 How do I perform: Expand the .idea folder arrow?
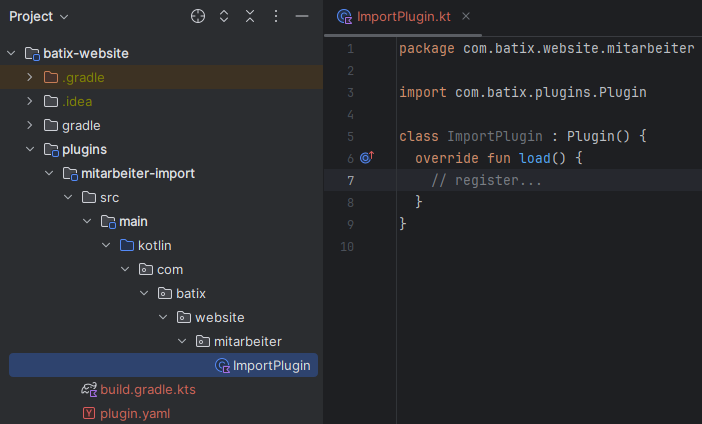point(30,101)
